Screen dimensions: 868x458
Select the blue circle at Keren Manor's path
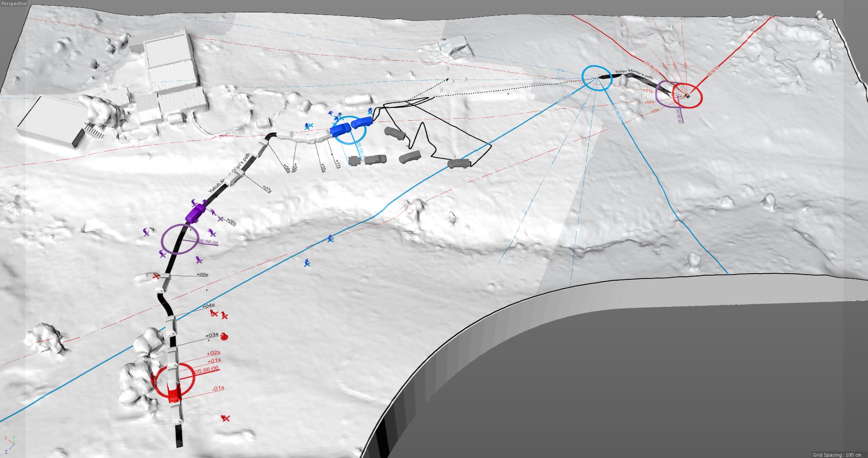[597, 78]
